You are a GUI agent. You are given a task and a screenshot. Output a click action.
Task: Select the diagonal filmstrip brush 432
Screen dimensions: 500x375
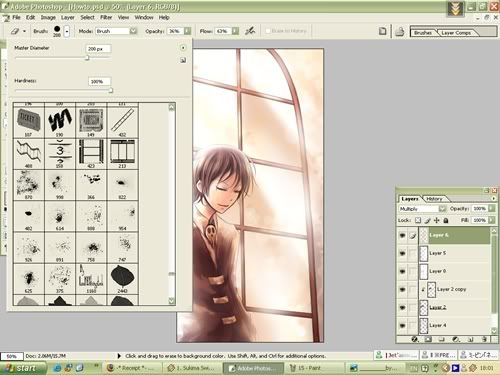pyautogui.click(x=122, y=121)
